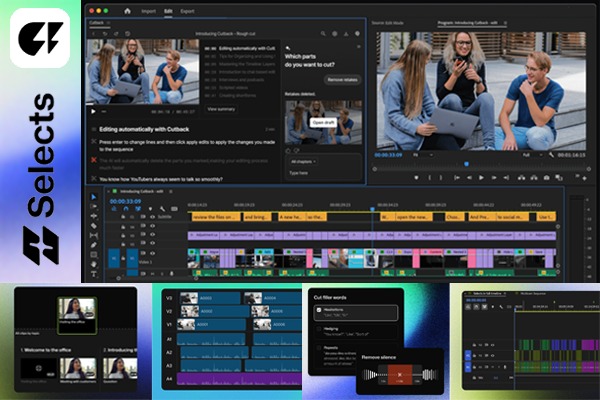Click the Open draft button
600x400 pixels.
323,122
